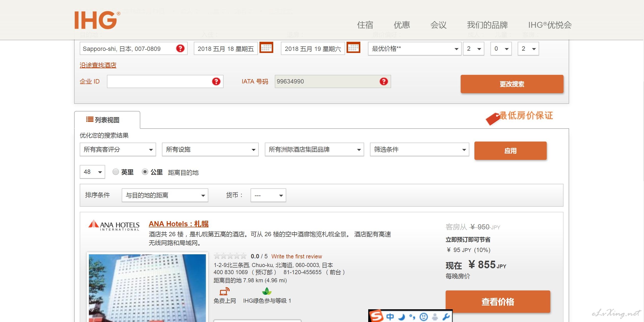Screen dimensions: 644x322
Task: Click the Sogou input method S logo
Action: [x=377, y=316]
